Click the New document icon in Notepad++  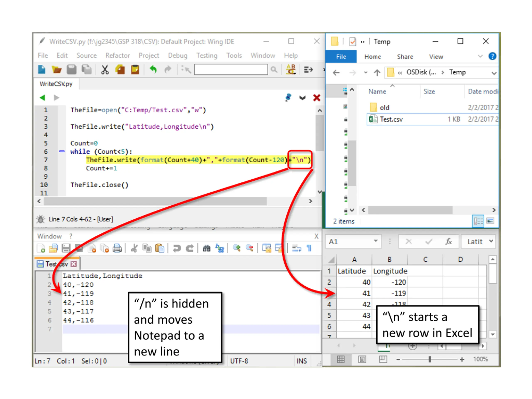[x=41, y=248]
